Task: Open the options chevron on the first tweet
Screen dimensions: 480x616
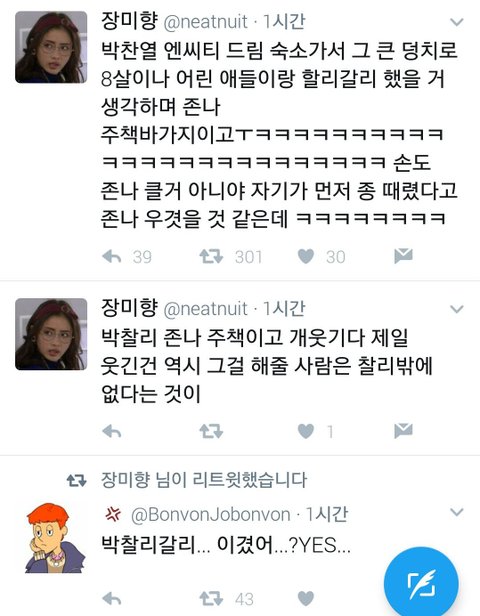Action: point(456,22)
